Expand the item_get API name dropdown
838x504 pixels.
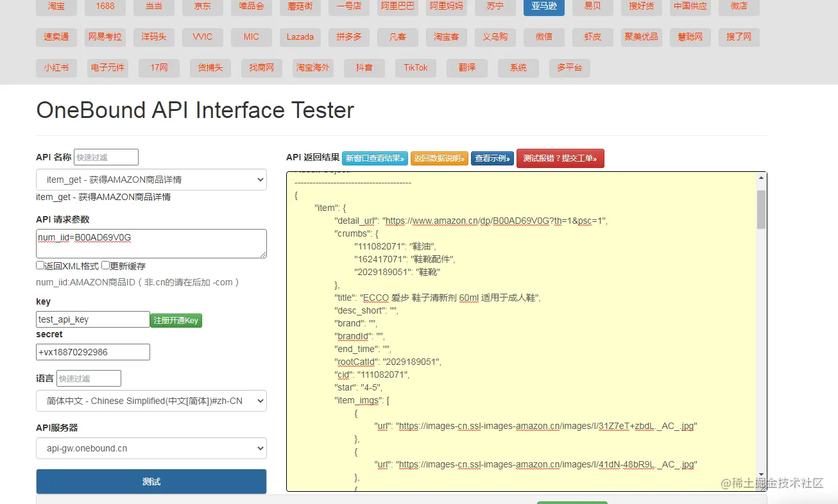pyautogui.click(x=151, y=180)
